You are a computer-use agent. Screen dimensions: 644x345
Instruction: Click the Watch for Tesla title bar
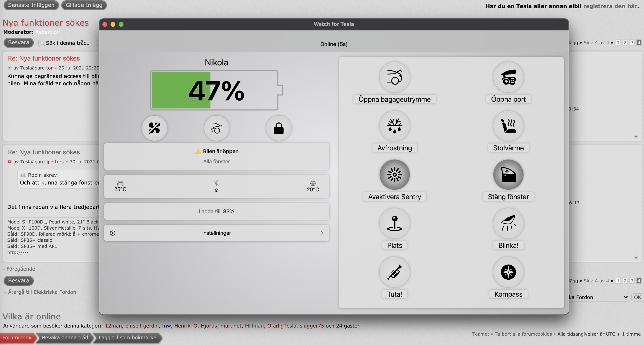tap(334, 24)
